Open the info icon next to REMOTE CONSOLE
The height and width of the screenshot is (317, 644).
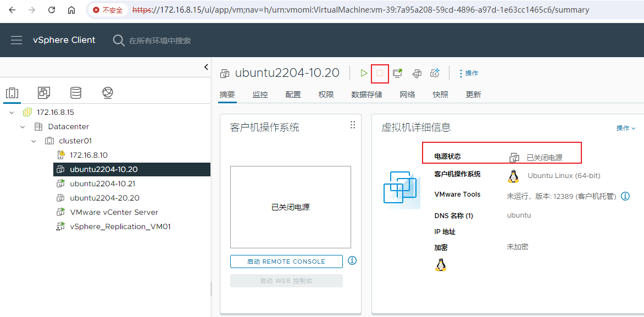(352, 260)
